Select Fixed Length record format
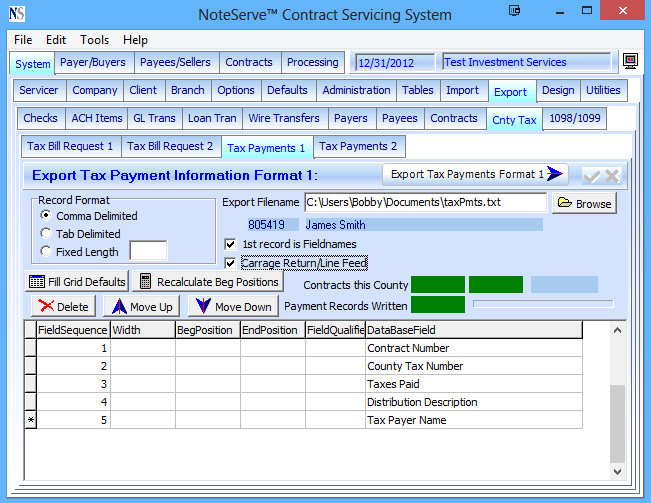This screenshot has width=651, height=503. pos(46,252)
